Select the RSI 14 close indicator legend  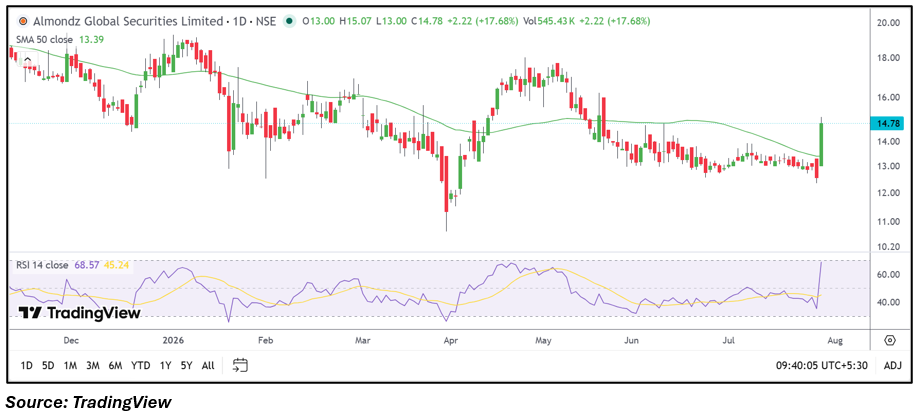click(x=41, y=265)
